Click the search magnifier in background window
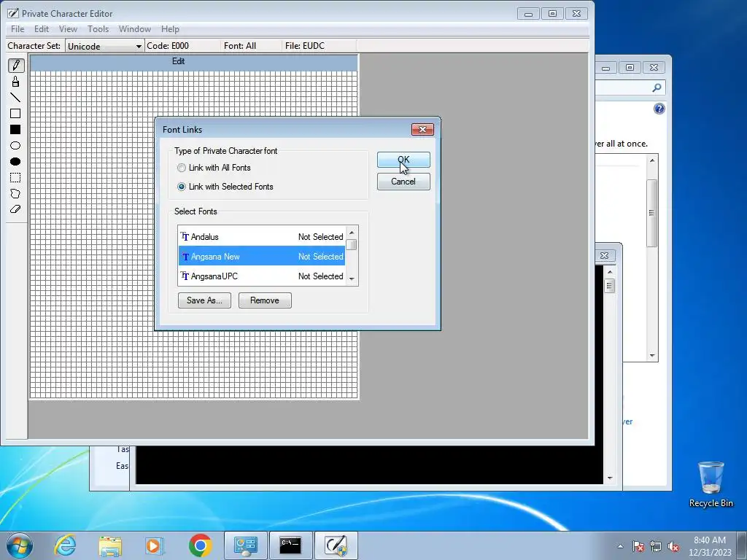This screenshot has width=747, height=560. 657,87
